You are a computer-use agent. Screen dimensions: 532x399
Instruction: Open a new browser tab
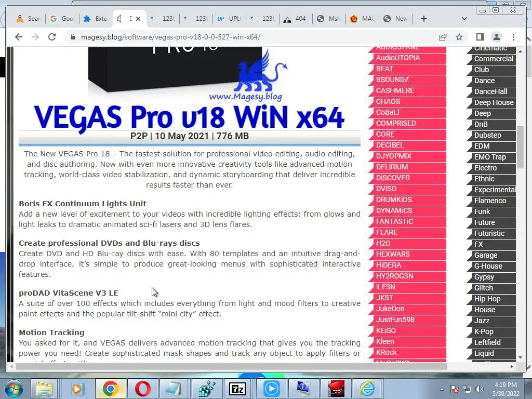pos(424,19)
